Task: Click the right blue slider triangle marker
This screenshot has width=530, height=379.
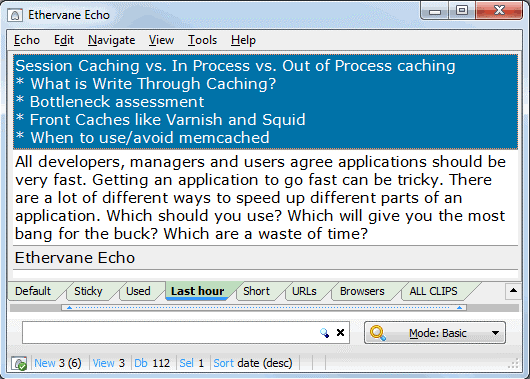Action: pos(459,308)
